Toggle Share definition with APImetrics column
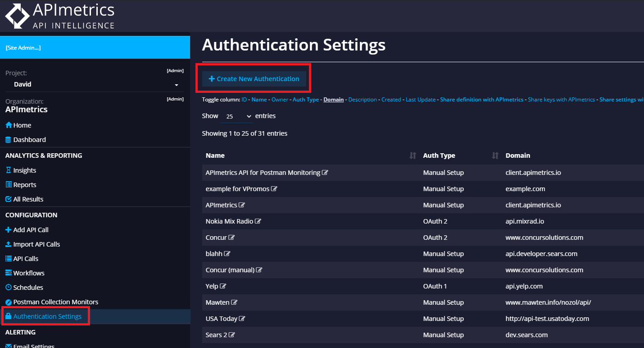The width and height of the screenshot is (644, 348). point(482,100)
